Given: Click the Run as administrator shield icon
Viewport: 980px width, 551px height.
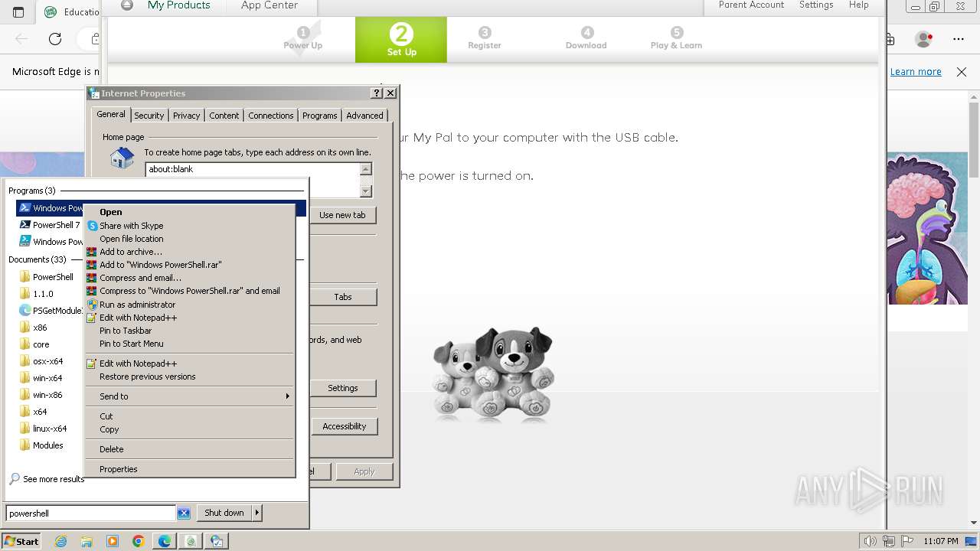Looking at the screenshot, I should pos(92,305).
